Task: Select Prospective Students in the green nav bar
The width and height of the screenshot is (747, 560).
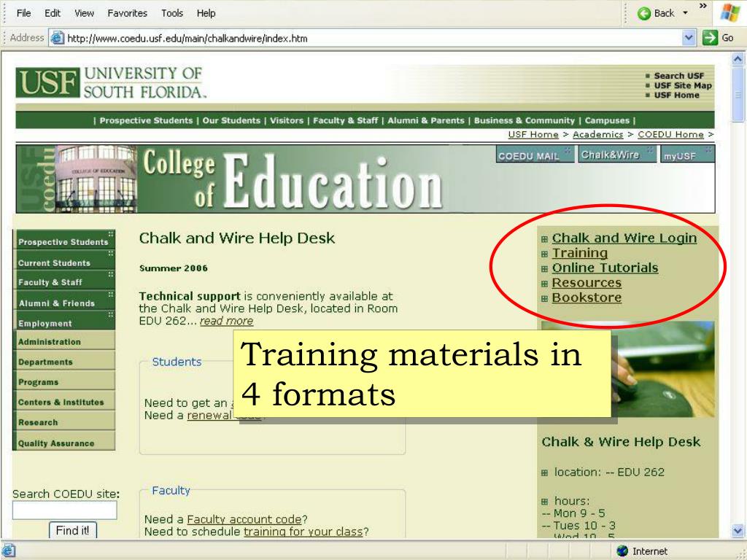Action: pos(146,120)
